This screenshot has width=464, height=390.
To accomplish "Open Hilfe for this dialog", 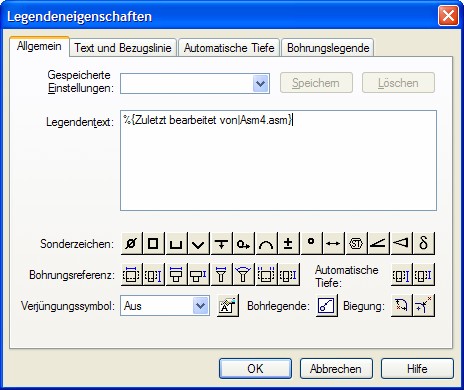I will click(x=417, y=369).
